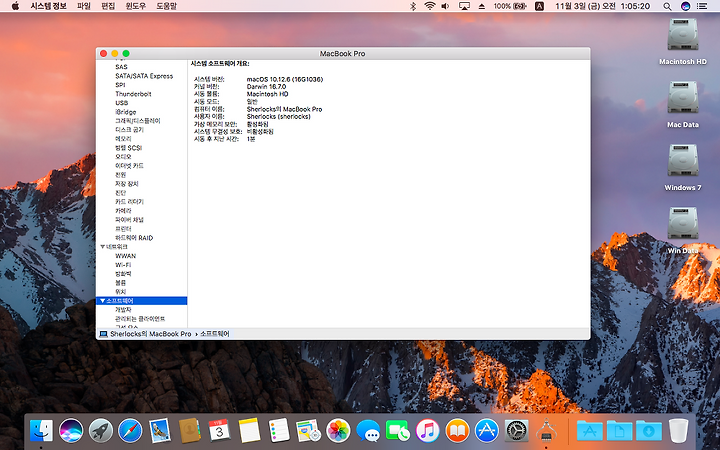Select iBridge in the sidebar

point(125,112)
